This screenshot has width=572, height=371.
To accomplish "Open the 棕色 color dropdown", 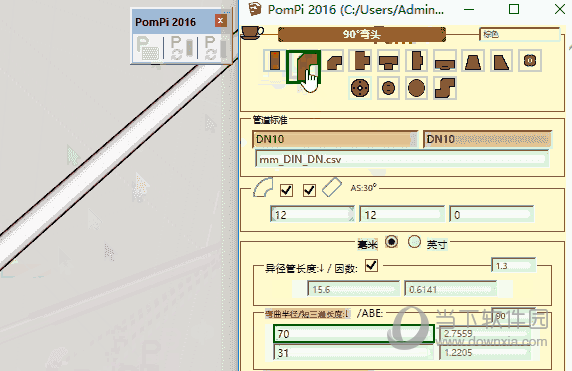I will click(519, 34).
